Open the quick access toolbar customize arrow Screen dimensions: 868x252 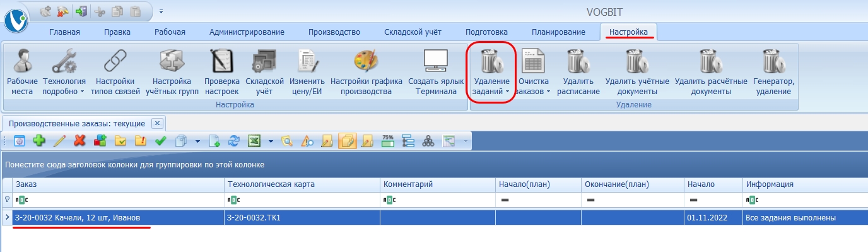[161, 11]
